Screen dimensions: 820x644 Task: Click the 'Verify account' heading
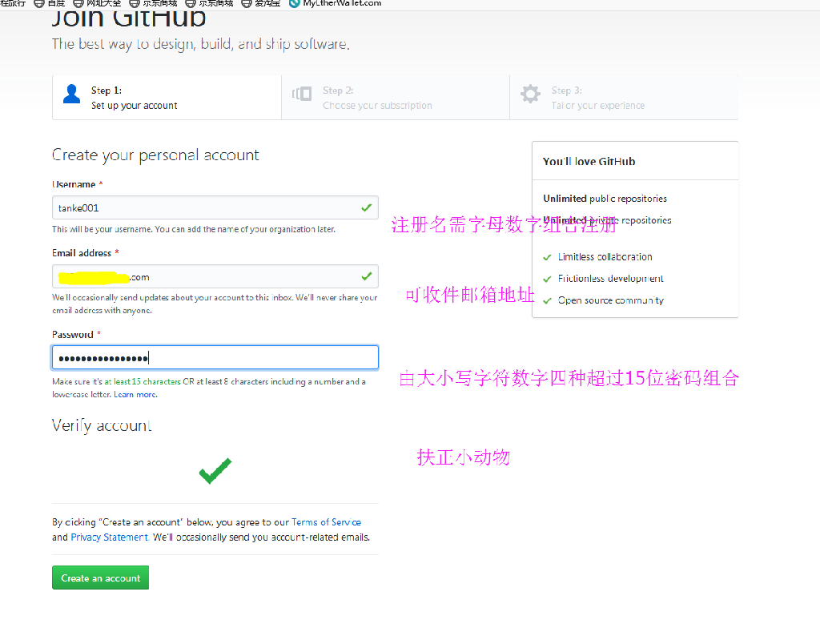pos(102,426)
